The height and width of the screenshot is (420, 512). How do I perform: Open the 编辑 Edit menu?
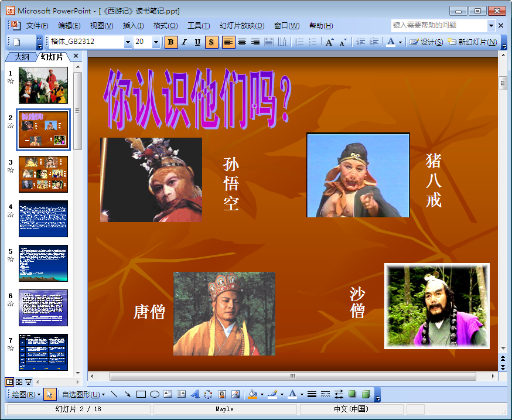click(69, 25)
